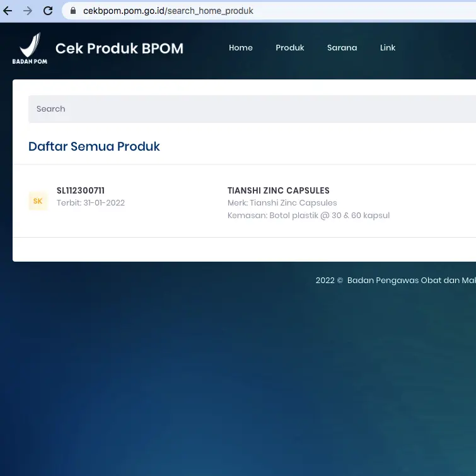Screen dimensions: 476x476
Task: Click the 2022 © Badan Pengawas Obat footer text
Action: click(x=395, y=280)
